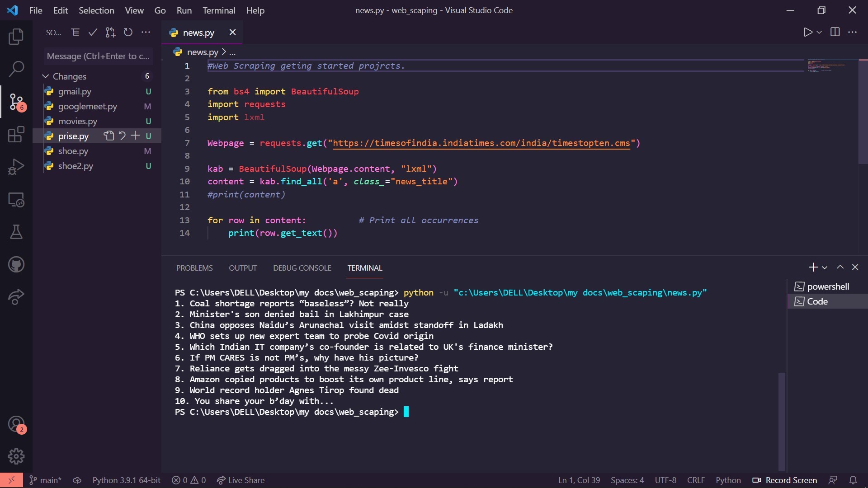Open the new terminal launch profile dropdown
The width and height of the screenshot is (868, 488).
click(x=825, y=267)
